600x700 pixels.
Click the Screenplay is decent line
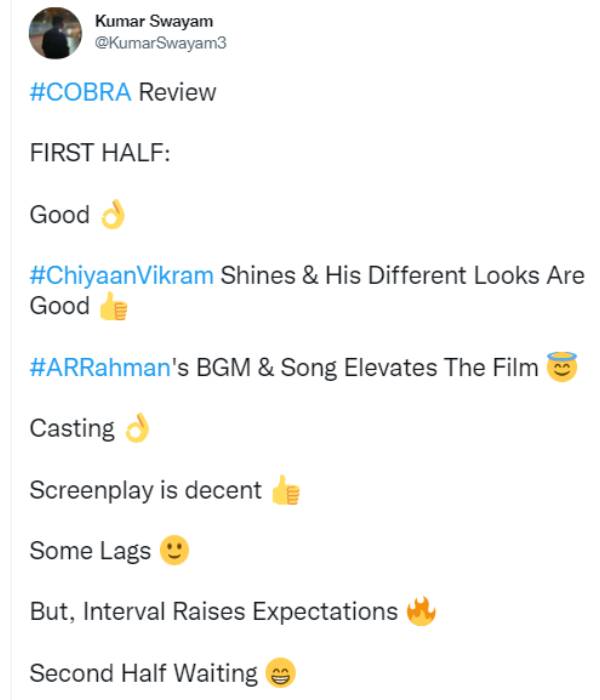(x=145, y=491)
